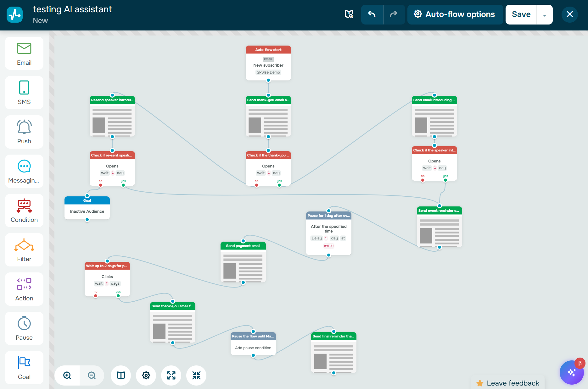This screenshot has height=389, width=588.
Task: Choose the Goal element
Action: [x=24, y=368]
